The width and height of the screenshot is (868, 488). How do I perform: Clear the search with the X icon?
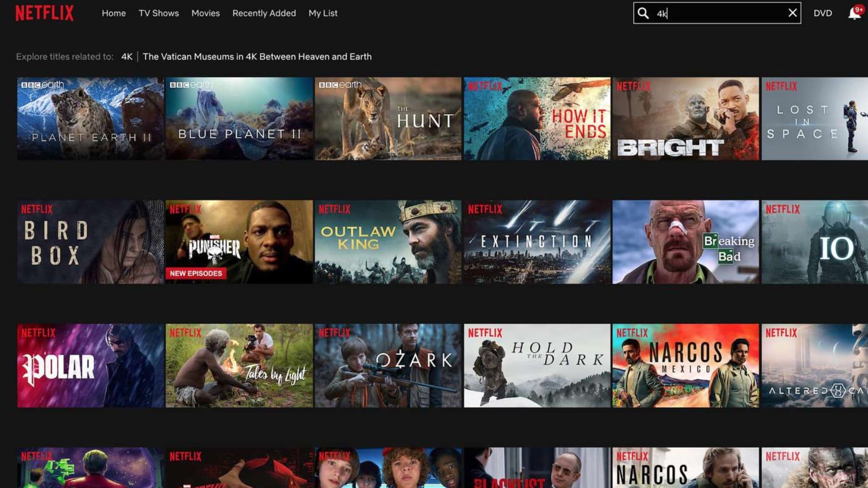[x=792, y=13]
